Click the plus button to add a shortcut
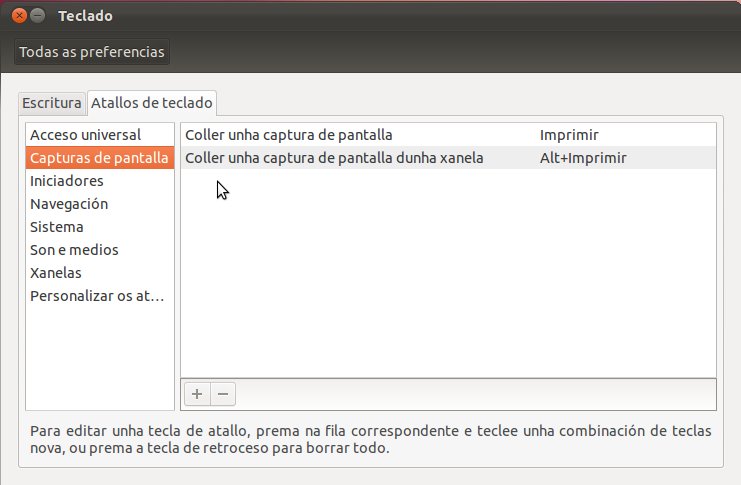Image resolution: width=741 pixels, height=485 pixels. pyautogui.click(x=197, y=394)
